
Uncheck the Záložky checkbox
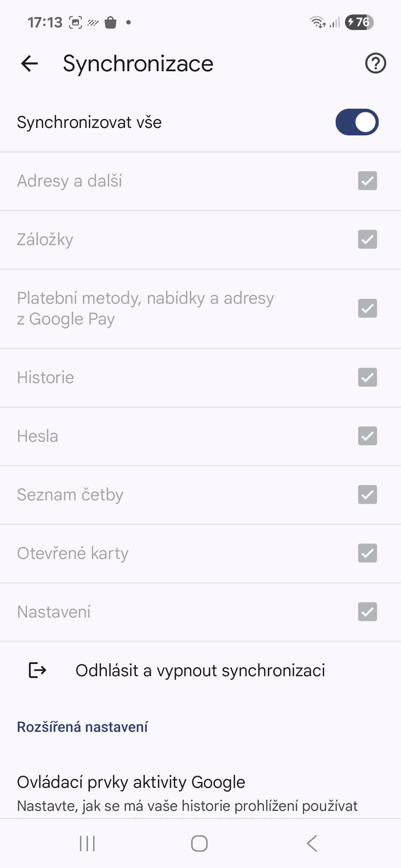coord(367,239)
